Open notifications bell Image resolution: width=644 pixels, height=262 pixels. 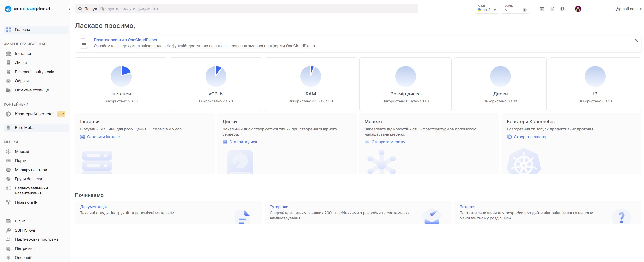[552, 9]
